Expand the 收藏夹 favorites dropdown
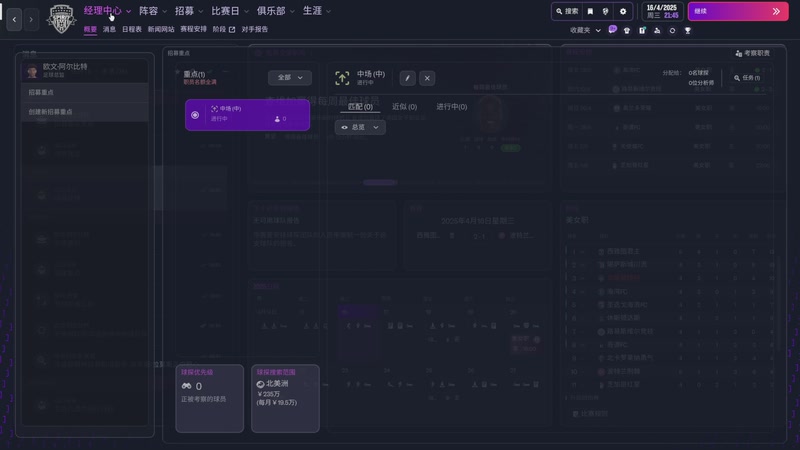The width and height of the screenshot is (800, 450). 585,31
